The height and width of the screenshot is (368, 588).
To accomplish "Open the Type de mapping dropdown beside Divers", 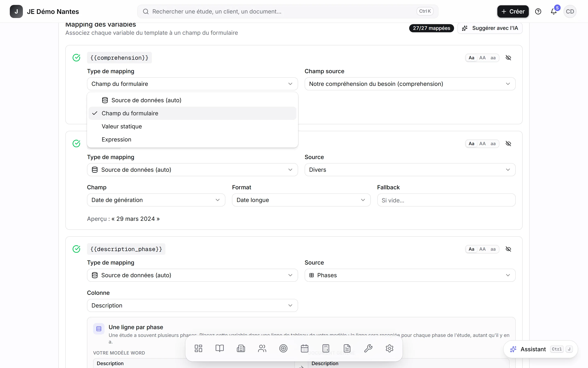I will pyautogui.click(x=193, y=170).
